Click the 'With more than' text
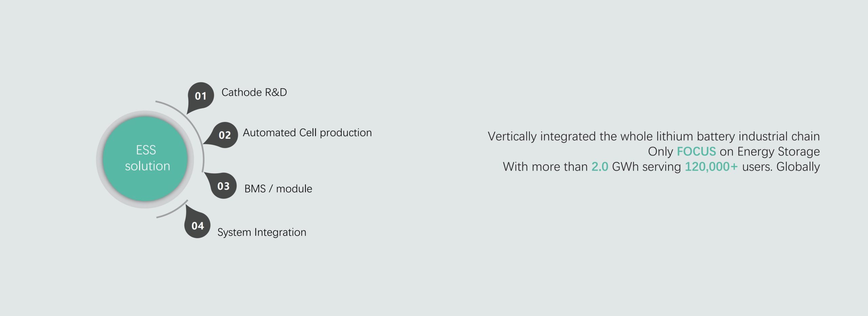The height and width of the screenshot is (316, 868). (545, 167)
